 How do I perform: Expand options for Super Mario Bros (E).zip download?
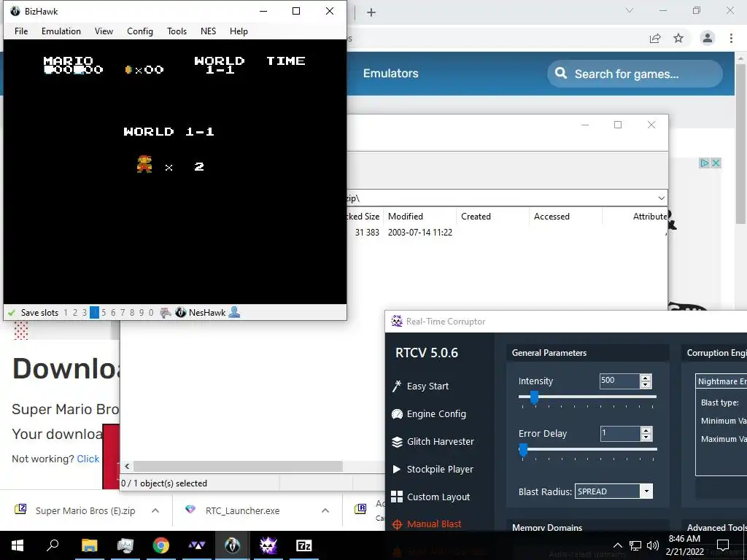click(x=155, y=510)
